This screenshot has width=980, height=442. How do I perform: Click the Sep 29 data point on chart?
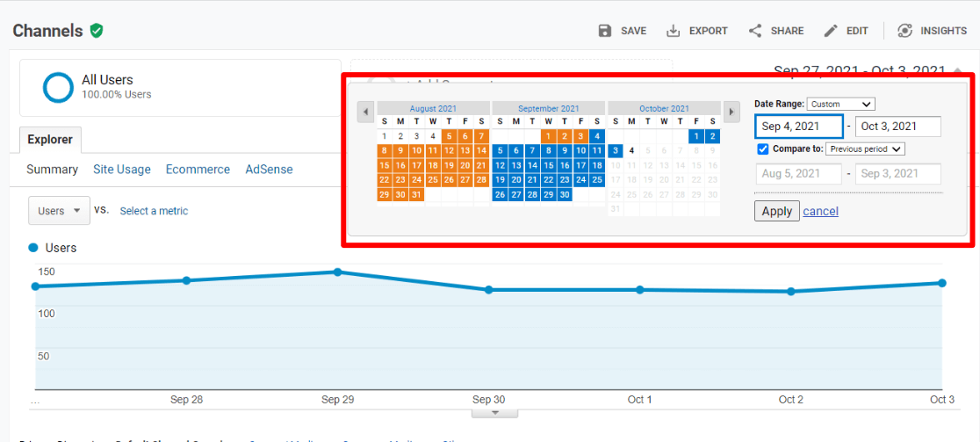point(337,272)
